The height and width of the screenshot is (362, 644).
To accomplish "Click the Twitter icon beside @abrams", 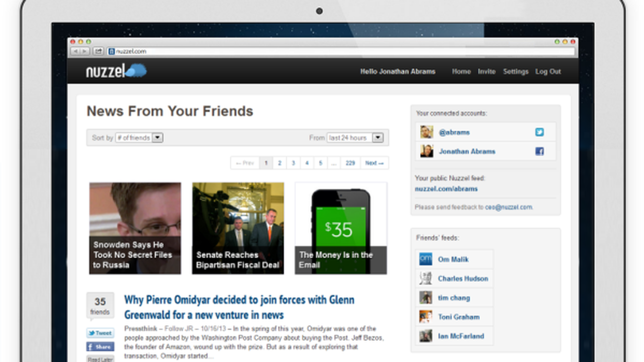I will point(539,132).
